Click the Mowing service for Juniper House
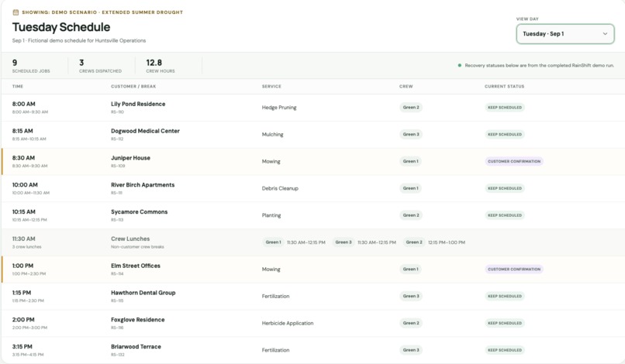625x364 pixels. click(x=271, y=162)
